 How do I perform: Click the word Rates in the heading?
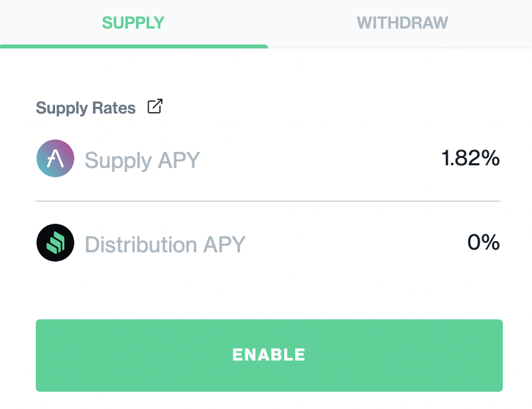coord(114,108)
